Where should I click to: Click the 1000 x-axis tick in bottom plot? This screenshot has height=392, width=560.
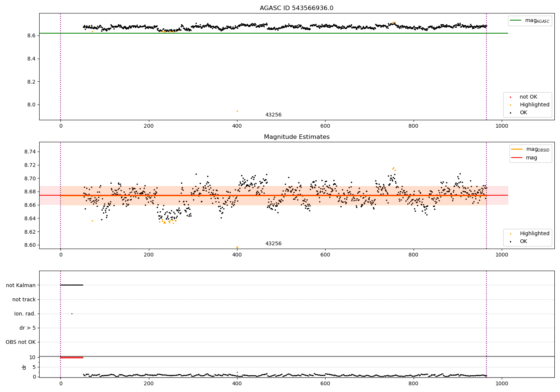click(501, 383)
